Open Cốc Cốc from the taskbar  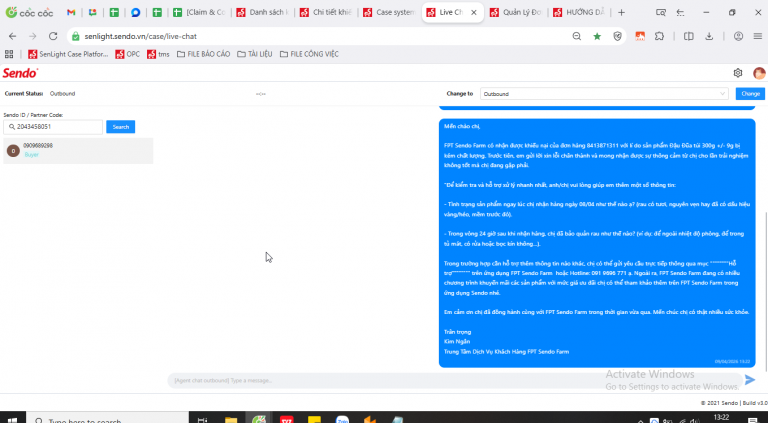pyautogui.click(x=259, y=420)
